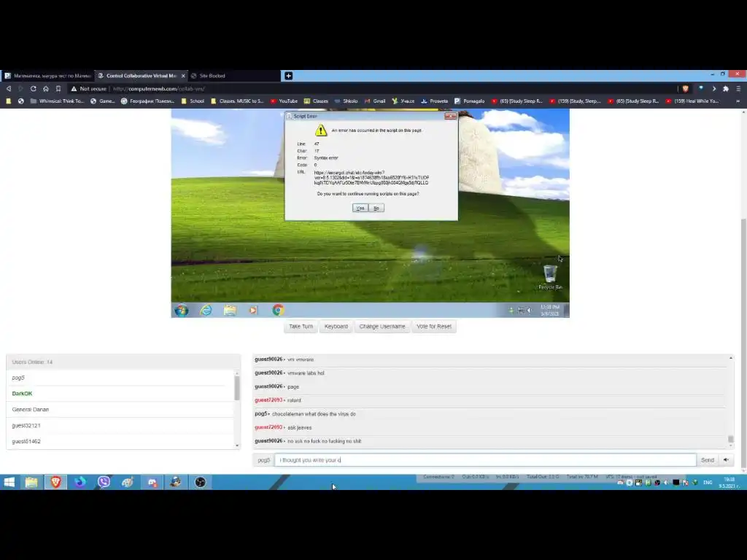
Task: Toggle chat sound with the speaker button
Action: tap(726, 460)
